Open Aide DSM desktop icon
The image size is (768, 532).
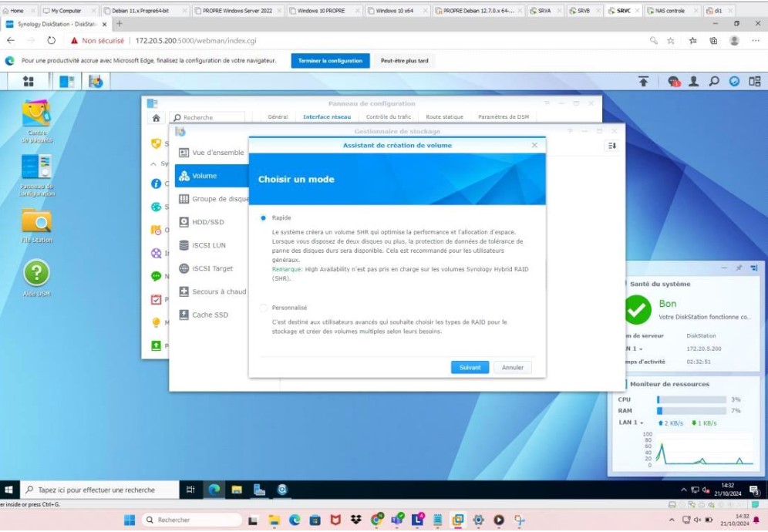pyautogui.click(x=37, y=278)
